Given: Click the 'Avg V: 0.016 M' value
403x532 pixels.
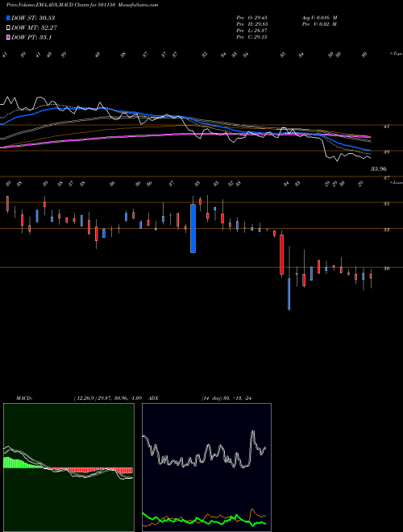Looking at the screenshot, I should (319, 18).
